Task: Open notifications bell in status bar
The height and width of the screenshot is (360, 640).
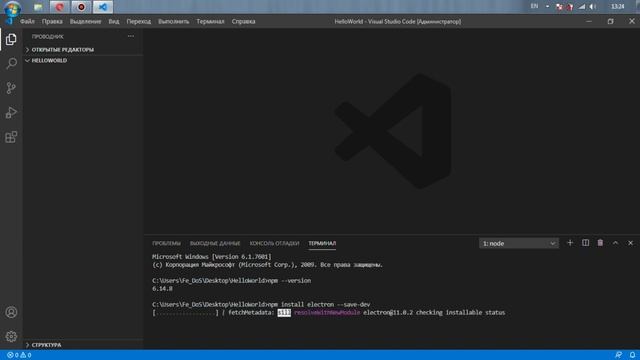Action: (x=632, y=355)
